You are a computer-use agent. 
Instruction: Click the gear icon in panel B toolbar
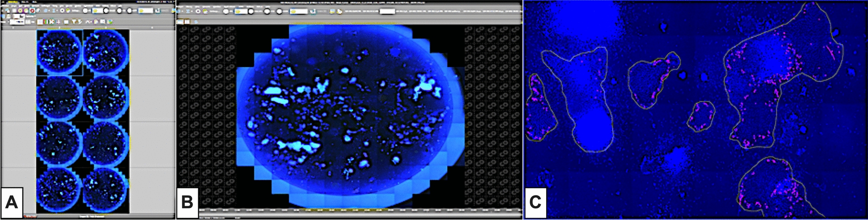(x=198, y=11)
